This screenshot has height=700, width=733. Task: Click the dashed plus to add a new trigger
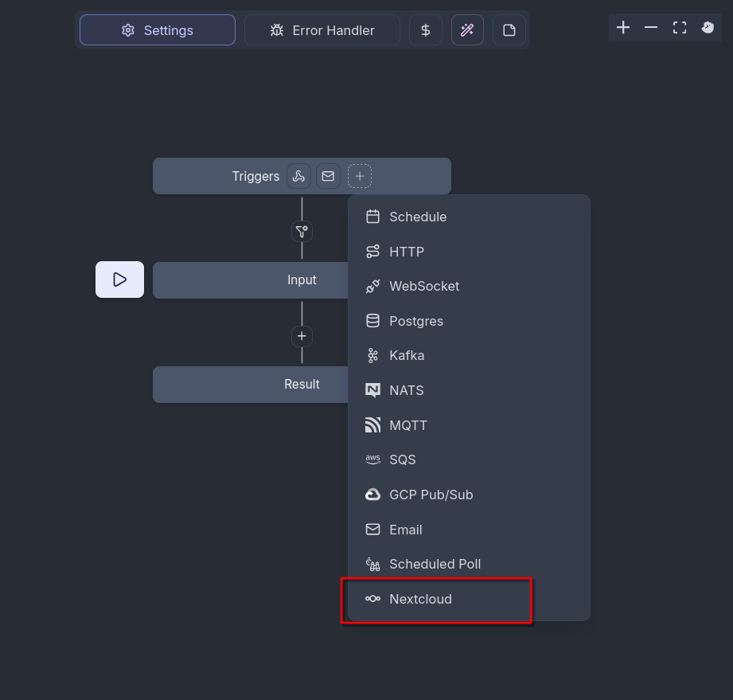360,175
